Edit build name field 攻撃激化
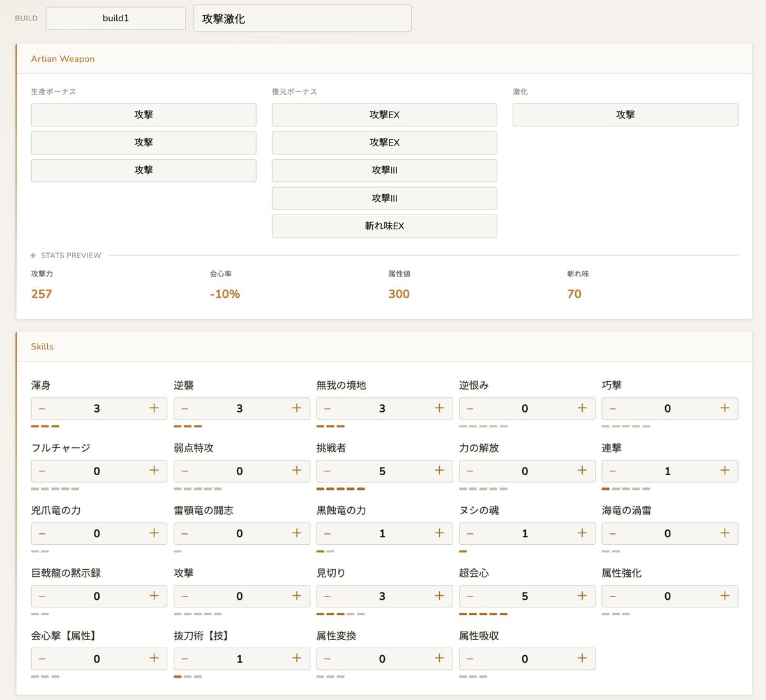 (x=303, y=19)
